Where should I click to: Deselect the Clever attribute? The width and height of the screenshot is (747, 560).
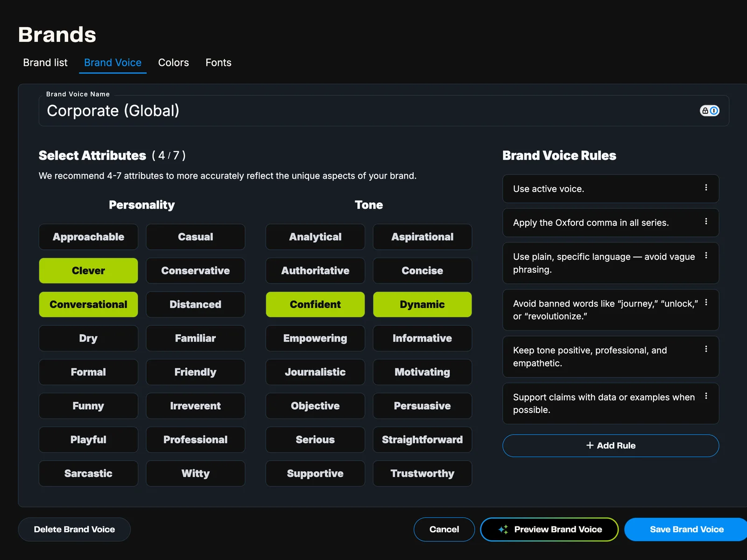(x=88, y=271)
